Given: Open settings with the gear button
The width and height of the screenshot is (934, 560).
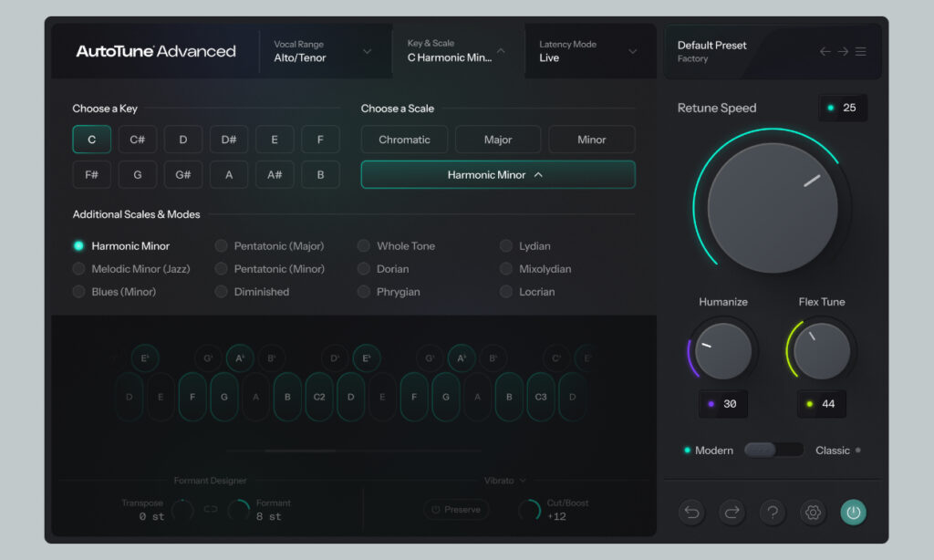Looking at the screenshot, I should click(813, 512).
